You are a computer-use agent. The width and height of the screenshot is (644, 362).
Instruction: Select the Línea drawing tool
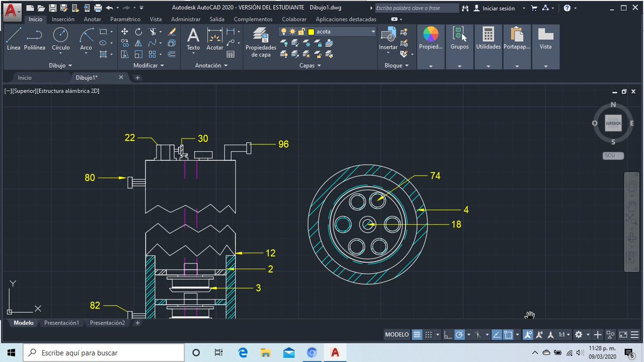[14, 39]
